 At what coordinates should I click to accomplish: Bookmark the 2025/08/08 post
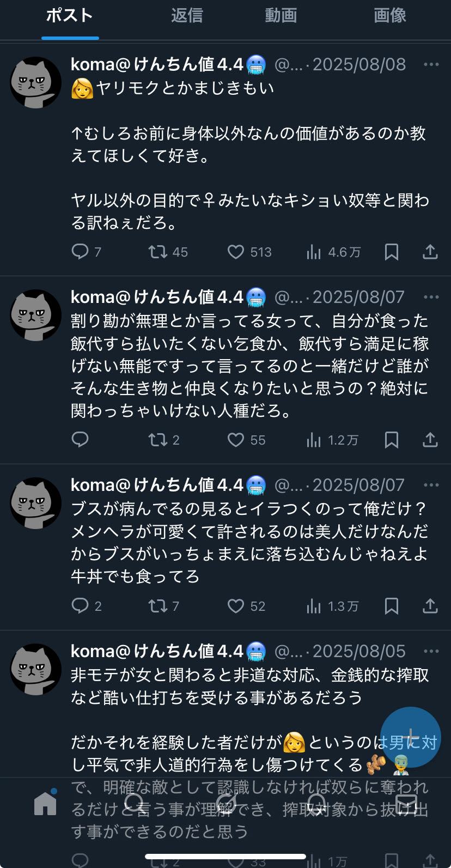(x=392, y=252)
